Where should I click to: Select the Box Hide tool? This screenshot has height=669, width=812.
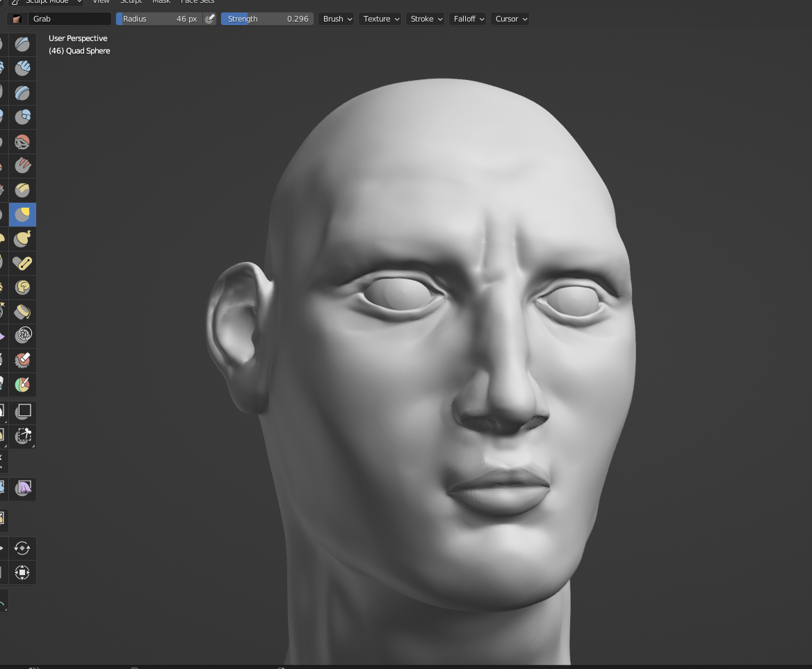[x=22, y=412]
